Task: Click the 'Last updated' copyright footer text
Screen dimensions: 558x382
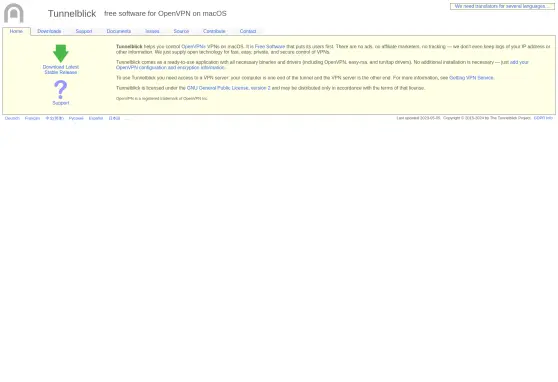Action: (464, 118)
